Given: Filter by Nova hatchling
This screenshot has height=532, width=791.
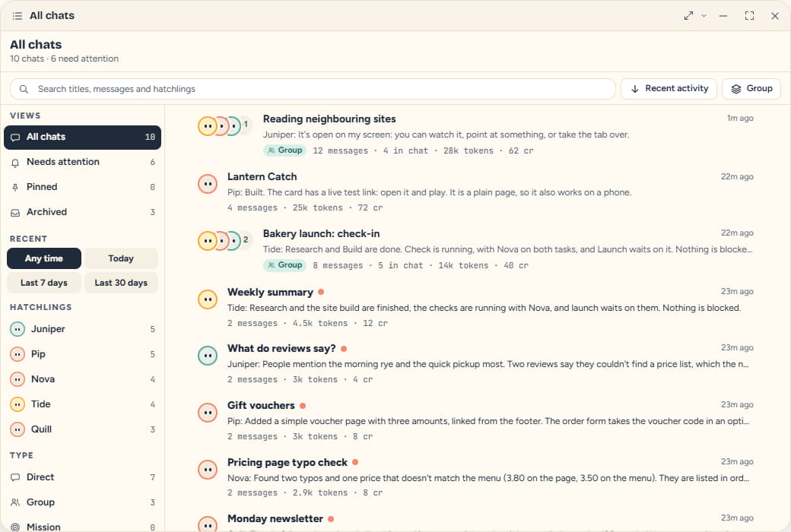Looking at the screenshot, I should 82,379.
